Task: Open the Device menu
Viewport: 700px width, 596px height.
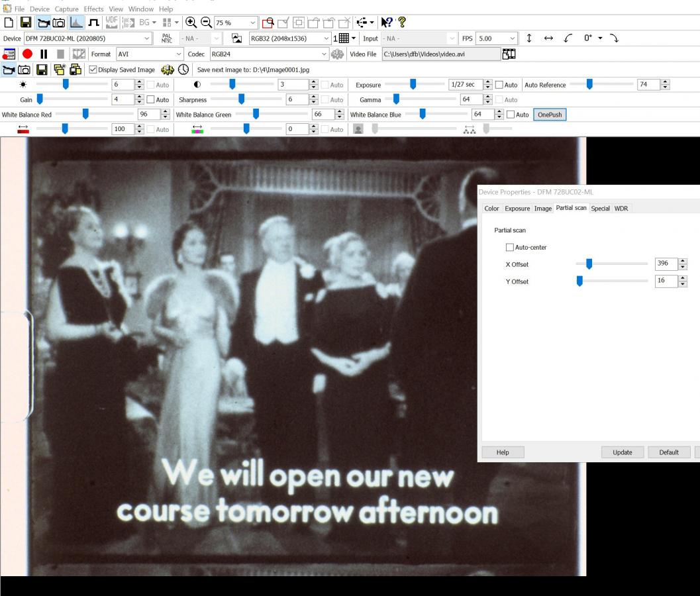Action: coord(40,9)
